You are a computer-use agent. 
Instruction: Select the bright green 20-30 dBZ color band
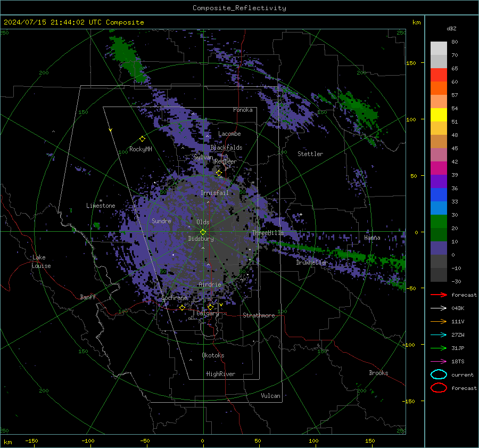[x=439, y=221]
